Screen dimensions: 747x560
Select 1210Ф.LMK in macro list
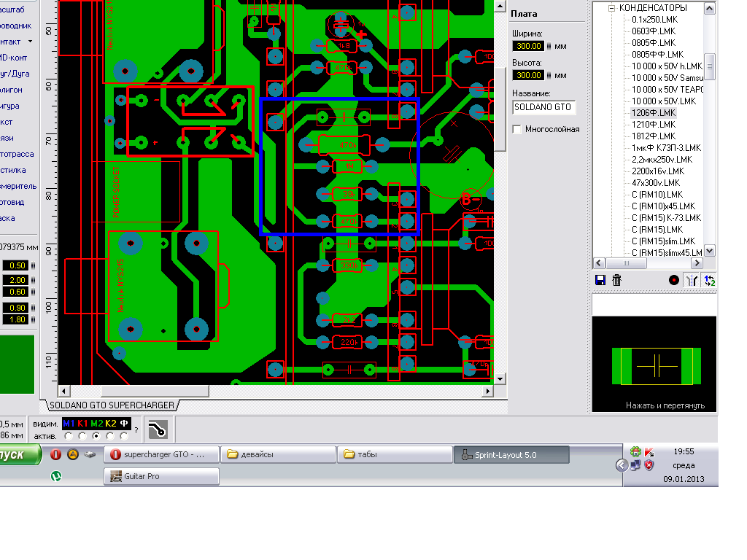tap(653, 124)
